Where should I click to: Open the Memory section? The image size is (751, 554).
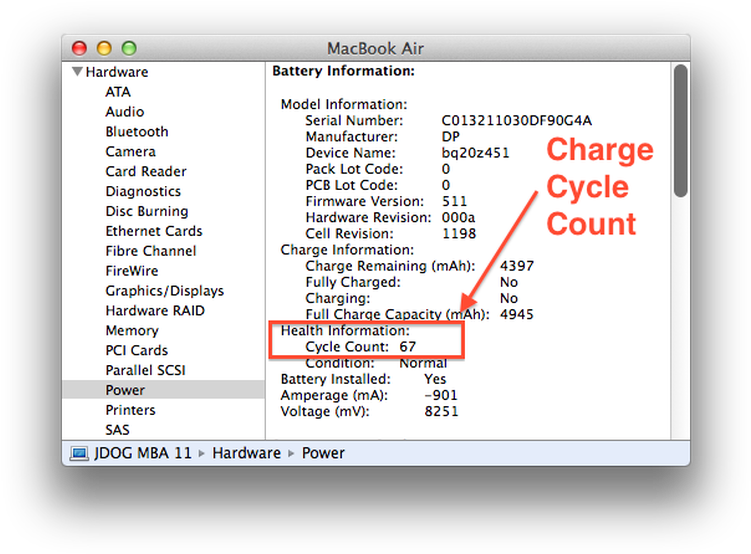(132, 331)
